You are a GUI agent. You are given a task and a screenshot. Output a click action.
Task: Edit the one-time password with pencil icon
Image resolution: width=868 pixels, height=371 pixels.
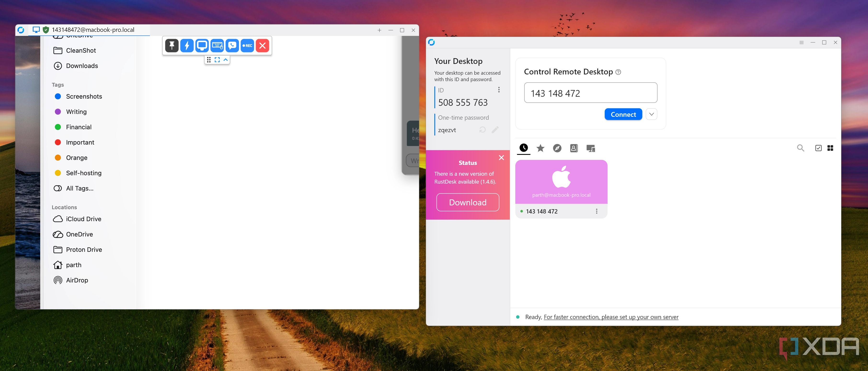point(495,130)
